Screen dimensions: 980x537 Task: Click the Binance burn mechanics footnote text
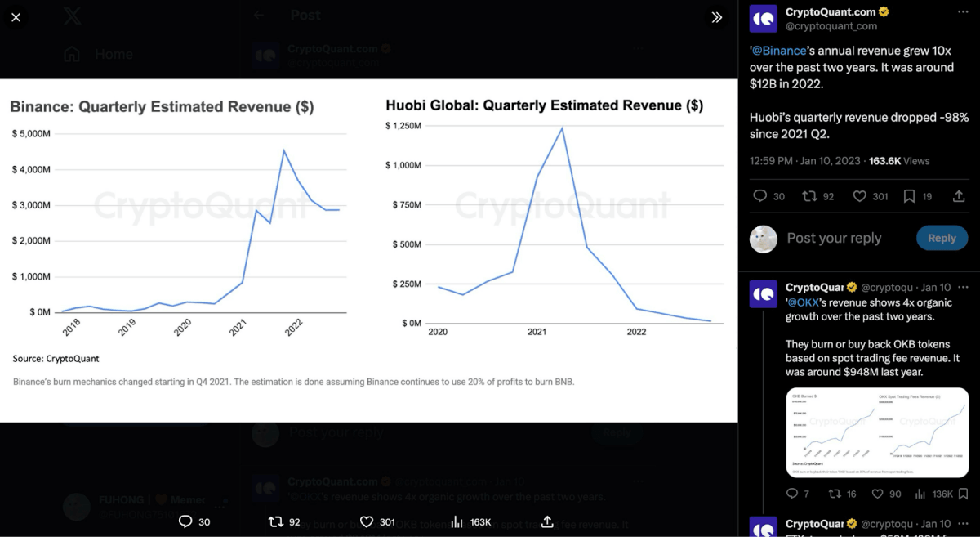(294, 382)
